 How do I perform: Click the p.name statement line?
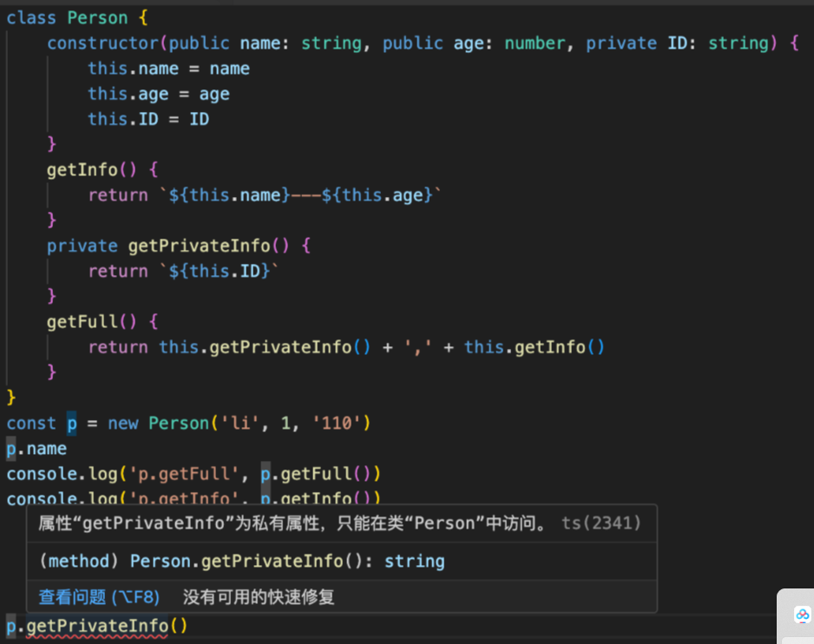[x=36, y=449]
